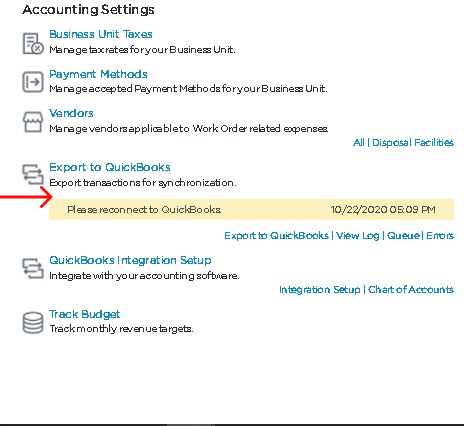Click 'Manage tax rates for your Business Unit' text
This screenshot has width=464, height=426.
(x=142, y=50)
